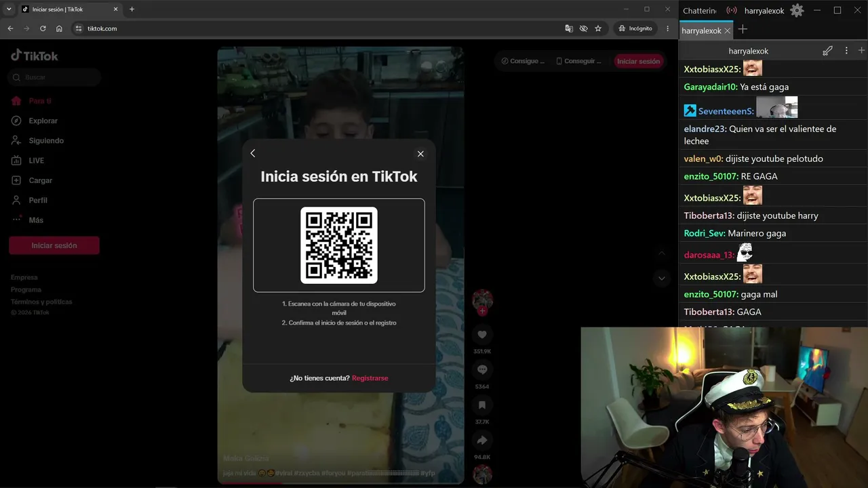Open the Empresa footer link
The image size is (868, 488).
(24, 277)
